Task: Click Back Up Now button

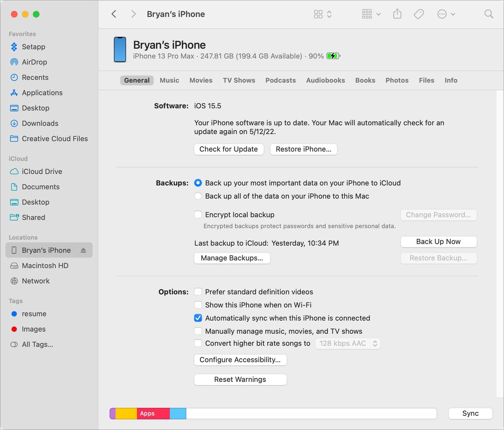Action: 438,241
